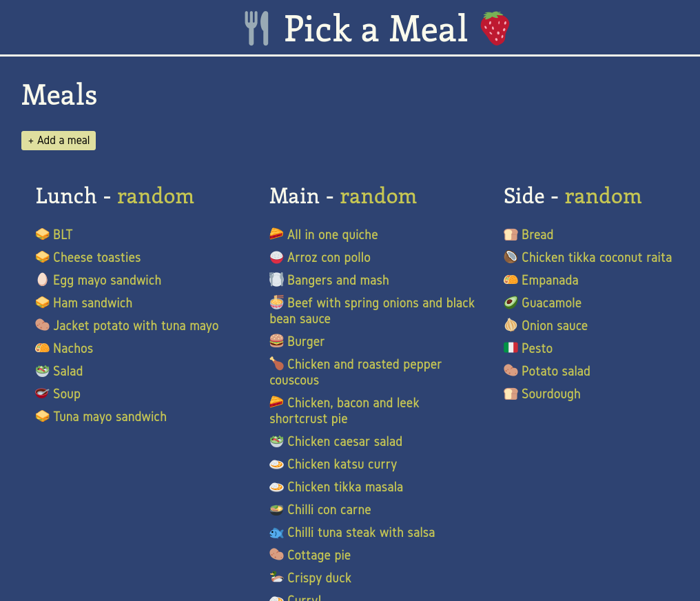Click the avocado icon next to Guacamole
Image resolution: width=700 pixels, height=601 pixels.
511,303
